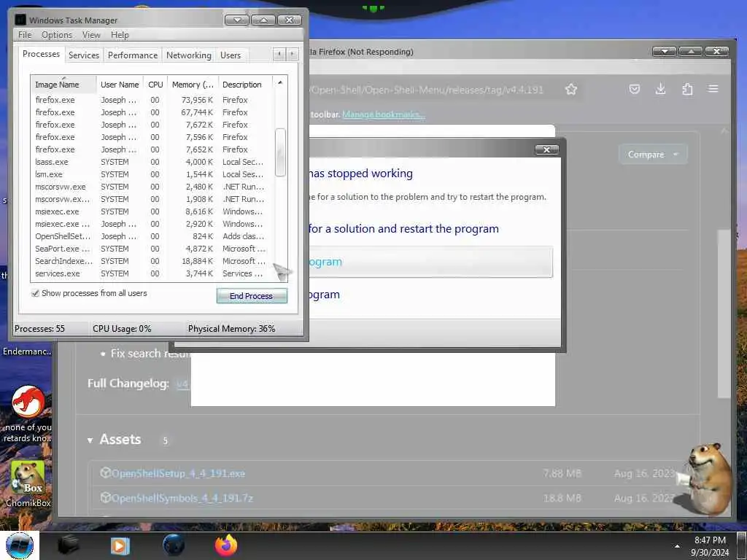Open the Firefox extensions puzzle icon

pos(687,89)
